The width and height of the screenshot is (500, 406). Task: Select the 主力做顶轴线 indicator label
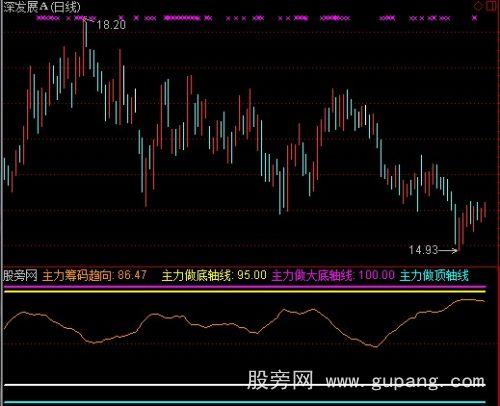pyautogui.click(x=434, y=275)
